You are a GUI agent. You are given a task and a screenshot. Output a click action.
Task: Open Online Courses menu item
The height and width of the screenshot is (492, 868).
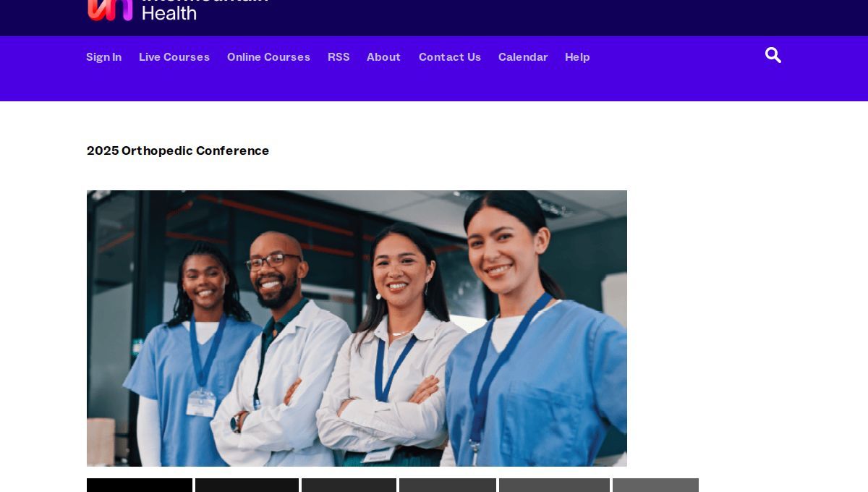coord(268,57)
